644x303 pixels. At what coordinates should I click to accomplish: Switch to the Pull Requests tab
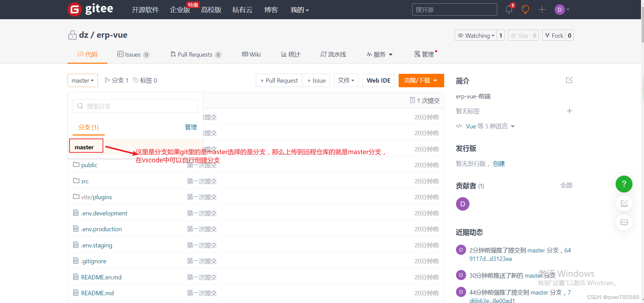pos(196,54)
